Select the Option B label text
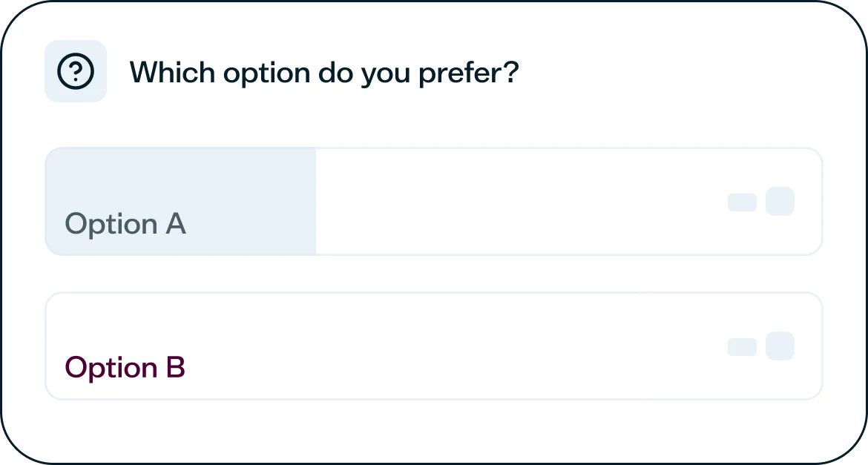Viewport: 868px width, 465px height. pyautogui.click(x=125, y=368)
